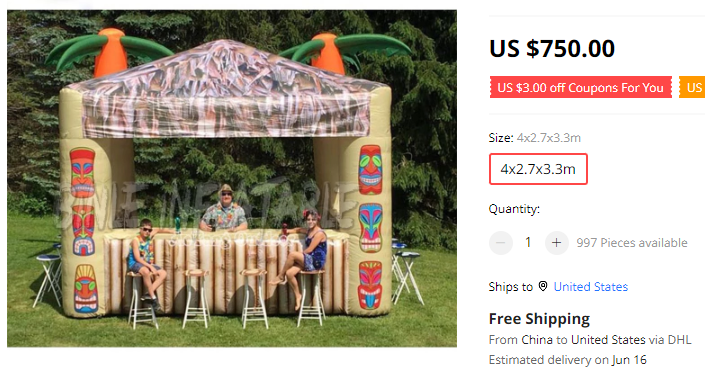Click the Size label above the options
The width and height of the screenshot is (705, 374).
coord(501,138)
